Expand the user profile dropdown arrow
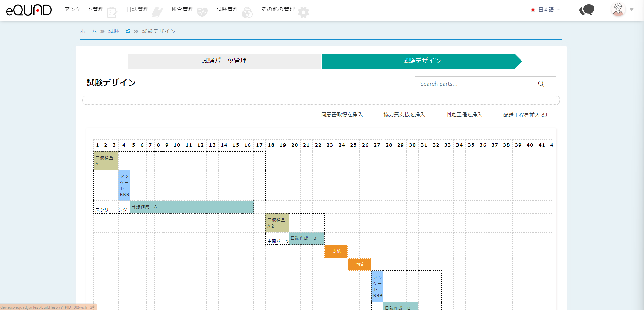This screenshot has width=644, height=310. click(x=631, y=10)
